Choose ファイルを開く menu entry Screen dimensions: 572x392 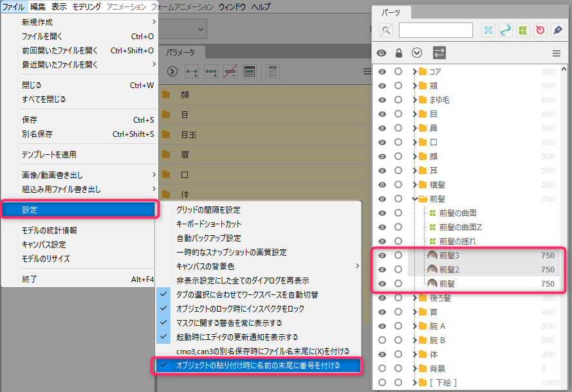pyautogui.click(x=80, y=37)
